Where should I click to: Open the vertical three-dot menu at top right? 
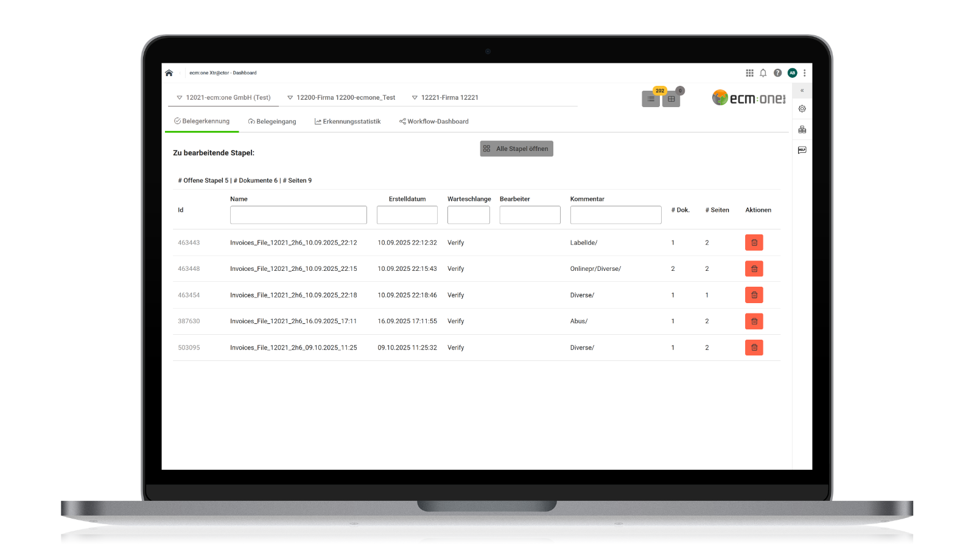[x=805, y=72]
